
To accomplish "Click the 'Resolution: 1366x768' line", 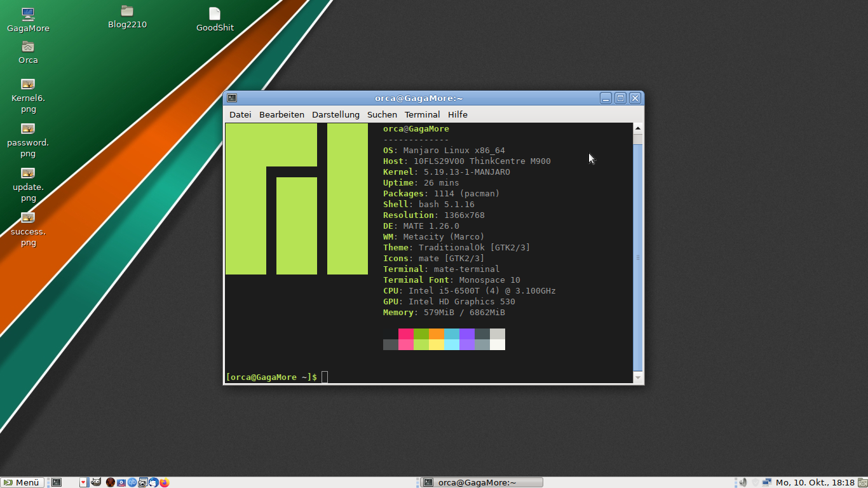I will tap(434, 215).
